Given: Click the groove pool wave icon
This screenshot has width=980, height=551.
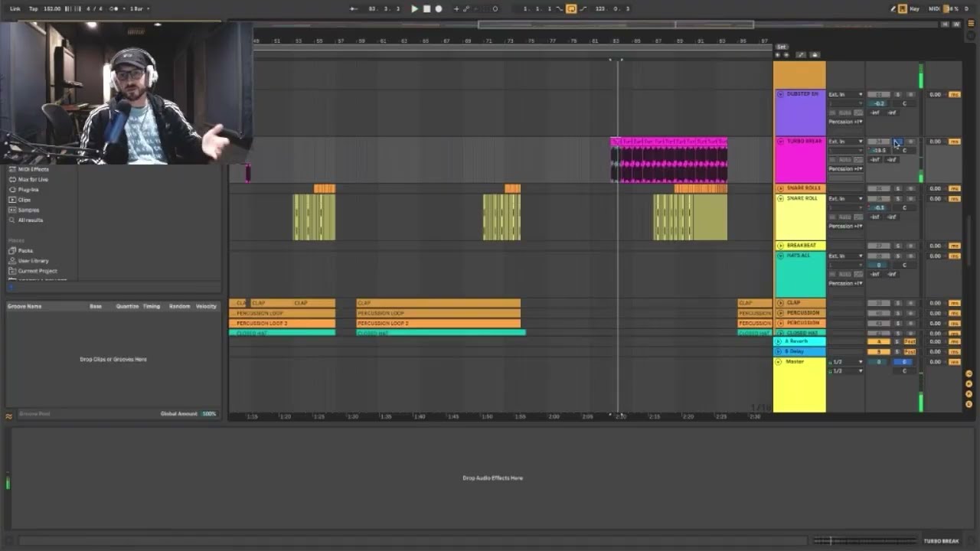Looking at the screenshot, I should [9, 416].
